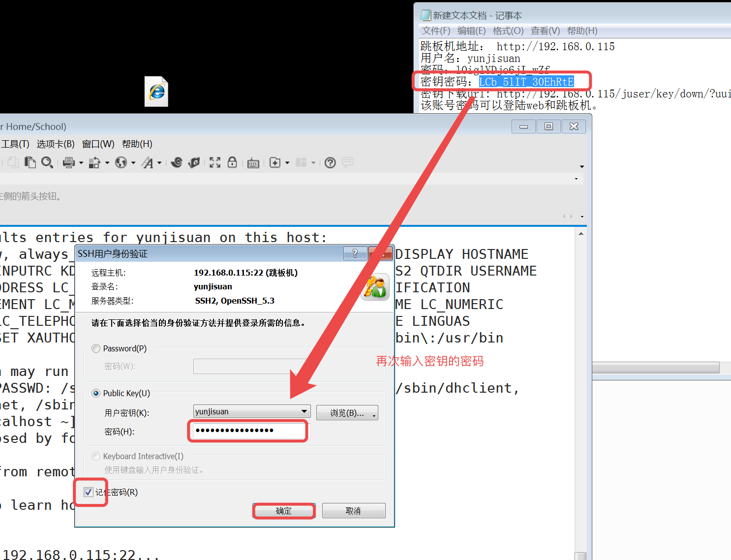The width and height of the screenshot is (731, 560).
Task: Select the Password(P) radio button
Action: (x=96, y=348)
